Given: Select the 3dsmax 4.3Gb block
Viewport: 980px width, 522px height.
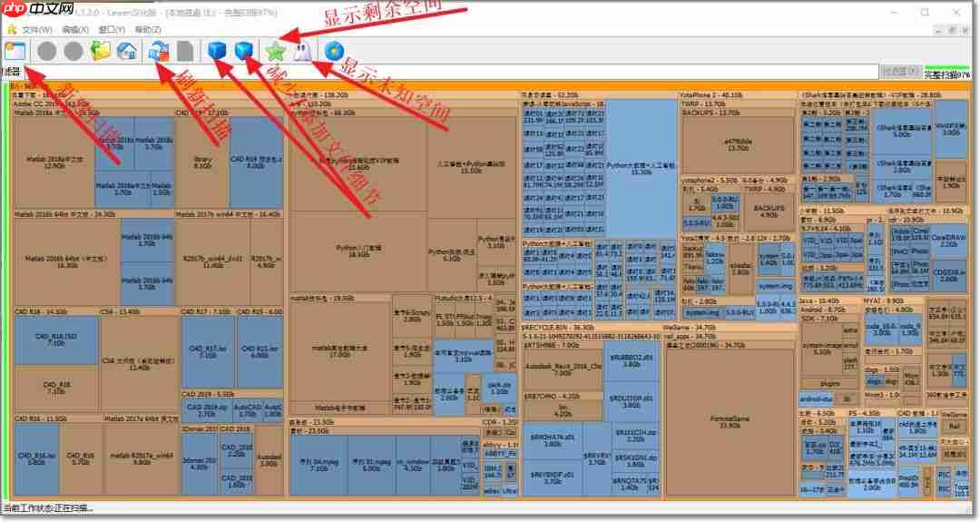Looking at the screenshot, I should point(200,464).
